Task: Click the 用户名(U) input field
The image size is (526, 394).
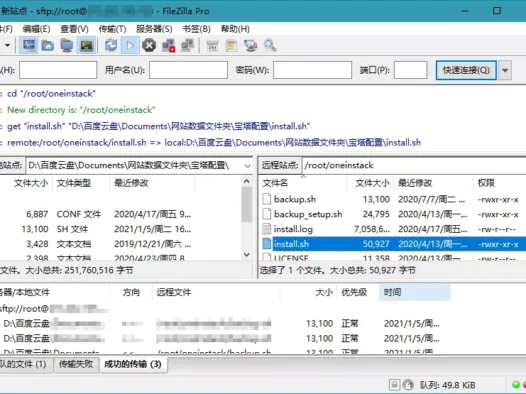Action: (x=189, y=70)
